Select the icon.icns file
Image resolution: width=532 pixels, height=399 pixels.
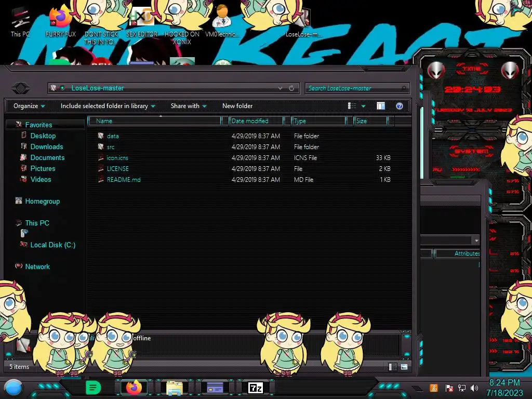(x=117, y=158)
